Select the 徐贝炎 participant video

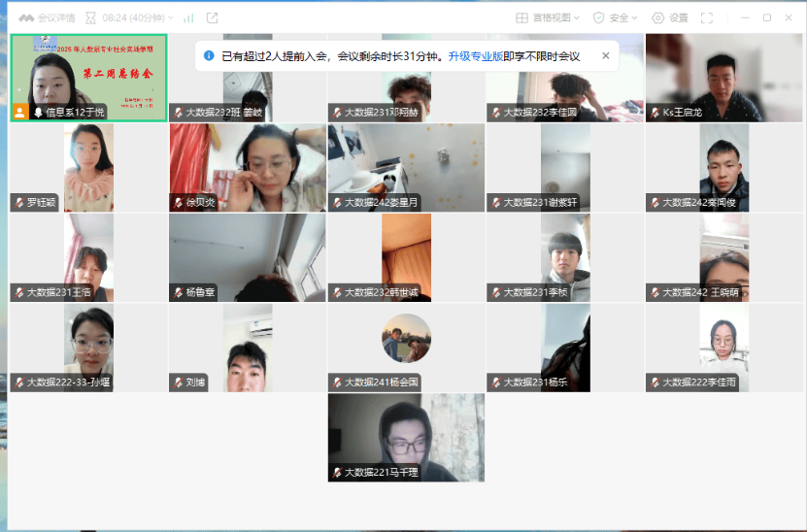click(x=247, y=167)
